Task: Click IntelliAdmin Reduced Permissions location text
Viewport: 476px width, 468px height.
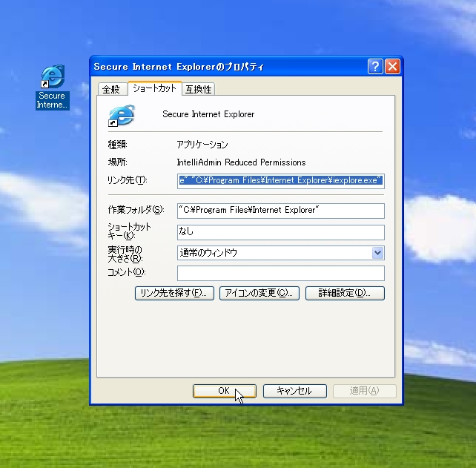Action: click(242, 162)
